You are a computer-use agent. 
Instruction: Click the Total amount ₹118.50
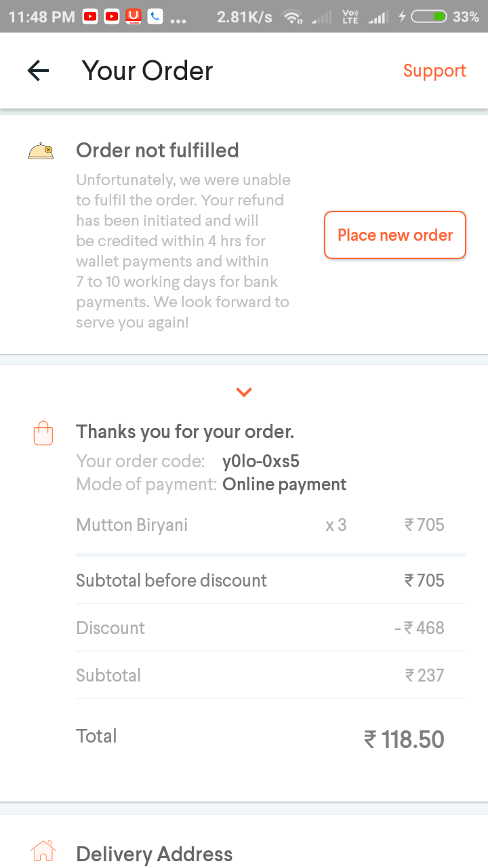coord(404,739)
